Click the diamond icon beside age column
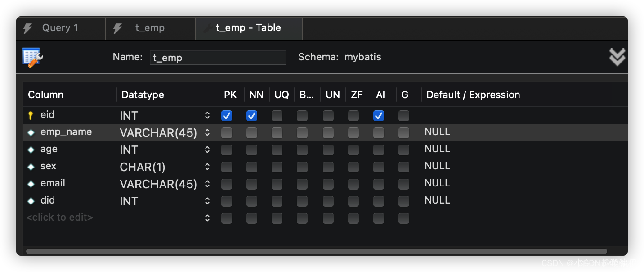 coord(31,150)
